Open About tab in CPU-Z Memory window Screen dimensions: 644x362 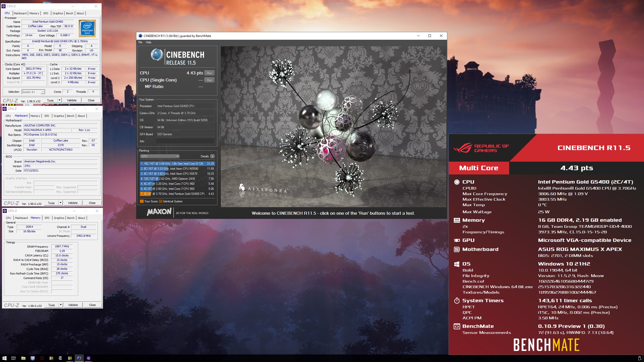pyautogui.click(x=82, y=218)
